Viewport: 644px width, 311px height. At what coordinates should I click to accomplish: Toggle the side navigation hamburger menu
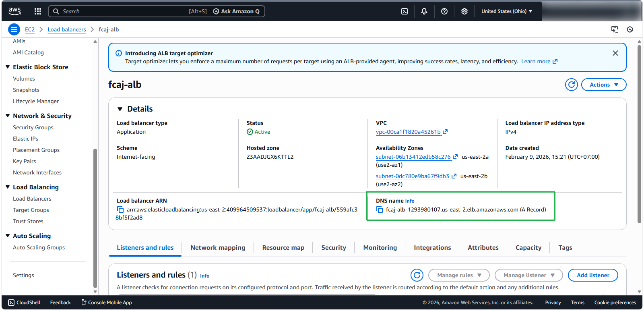pos(14,29)
